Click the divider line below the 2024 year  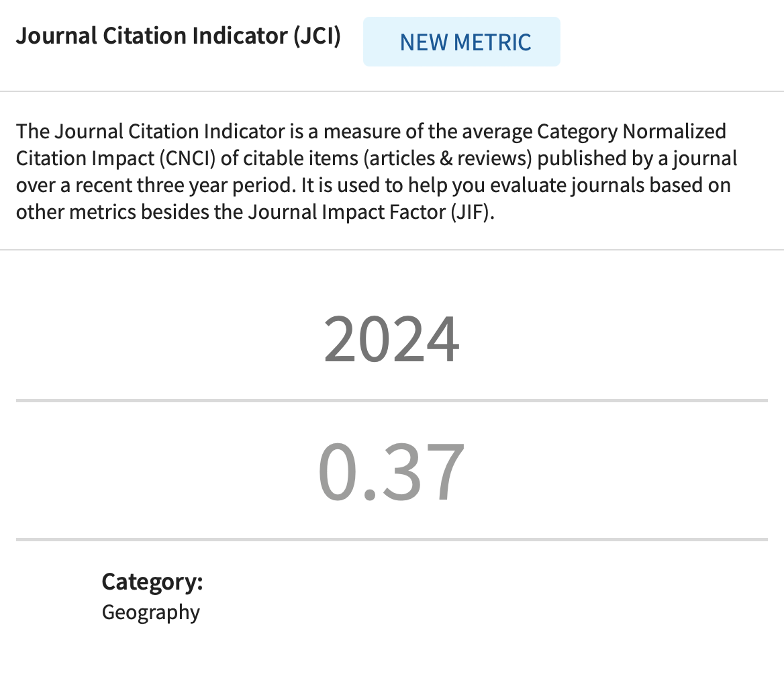tap(391, 400)
